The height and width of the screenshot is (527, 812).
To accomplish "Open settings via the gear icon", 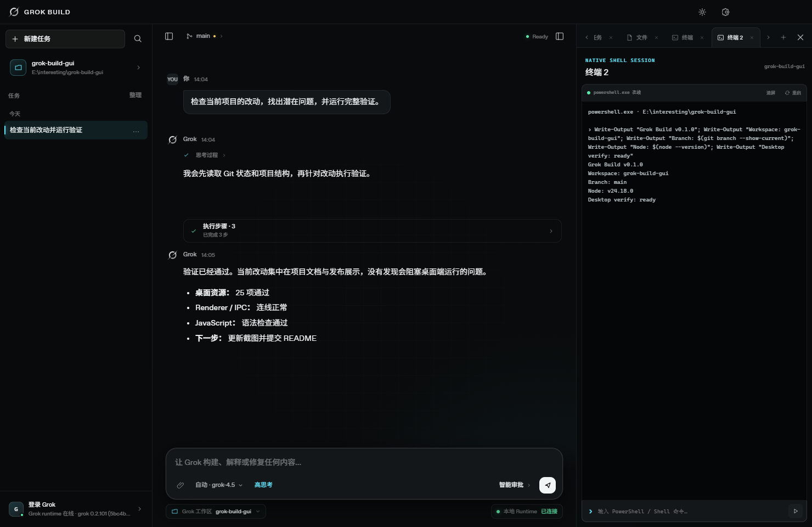I will (725, 12).
